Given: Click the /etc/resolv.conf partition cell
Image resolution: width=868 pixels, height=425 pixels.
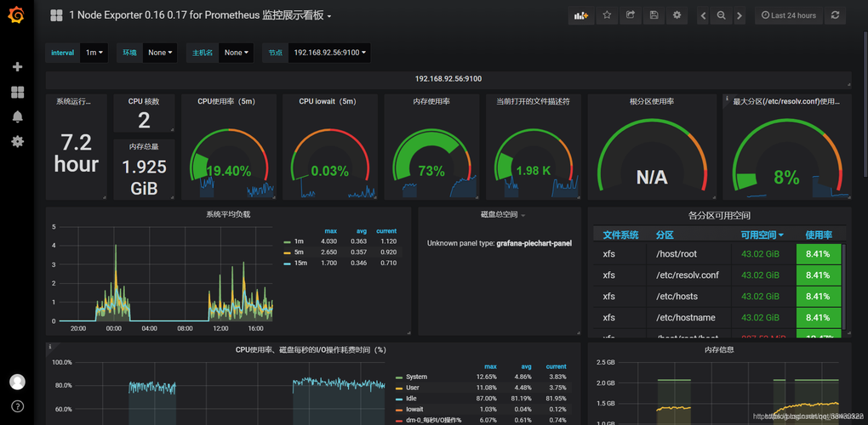Looking at the screenshot, I should (x=687, y=275).
